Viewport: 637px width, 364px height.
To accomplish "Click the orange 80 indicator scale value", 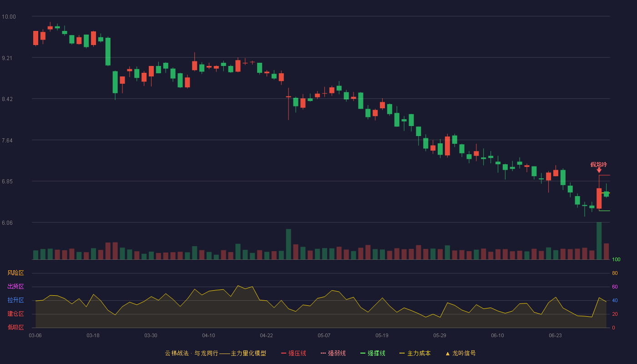I will (615, 273).
